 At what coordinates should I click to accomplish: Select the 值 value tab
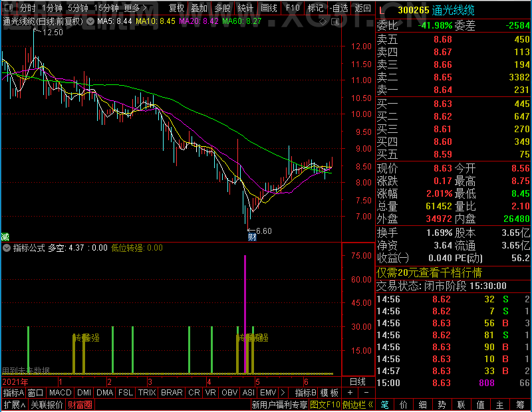coord(480,405)
